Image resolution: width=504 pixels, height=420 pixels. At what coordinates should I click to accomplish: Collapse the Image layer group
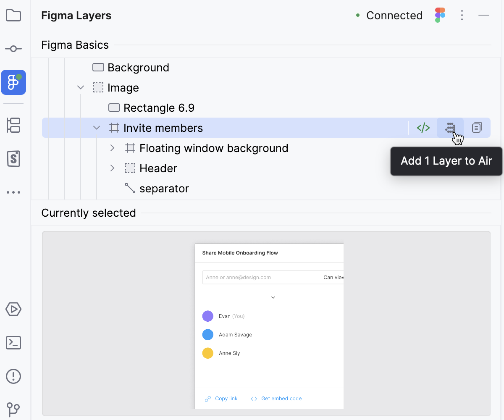[x=81, y=88]
